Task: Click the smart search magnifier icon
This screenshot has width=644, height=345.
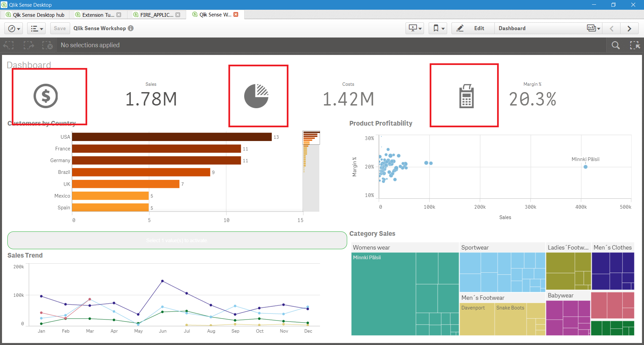Action: 616,45
